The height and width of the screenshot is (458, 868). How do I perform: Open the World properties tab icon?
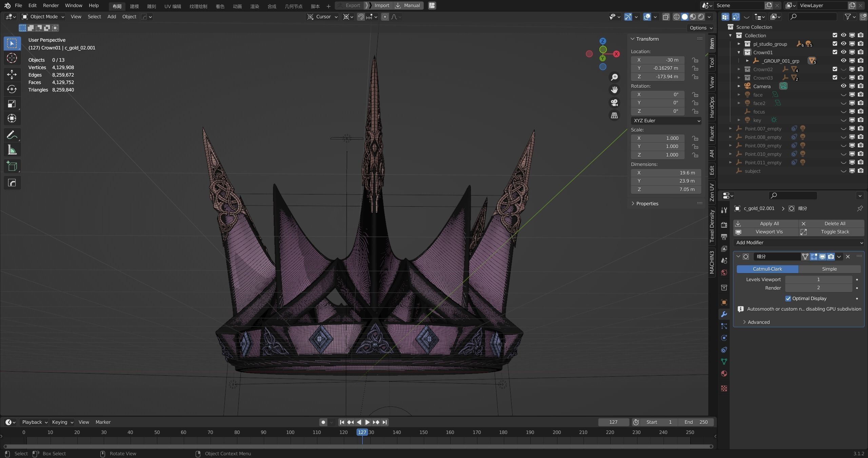point(724,273)
